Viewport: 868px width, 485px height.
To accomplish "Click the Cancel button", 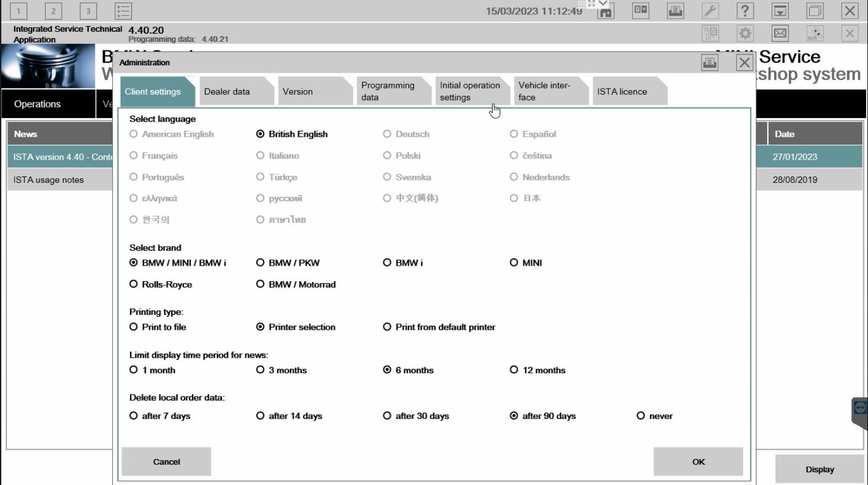I will tap(167, 462).
